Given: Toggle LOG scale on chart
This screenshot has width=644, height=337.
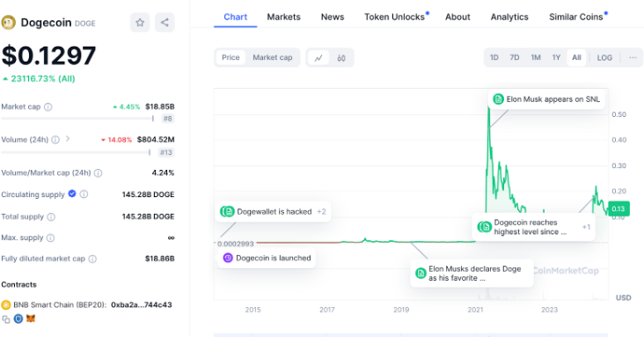Looking at the screenshot, I should pos(604,57).
